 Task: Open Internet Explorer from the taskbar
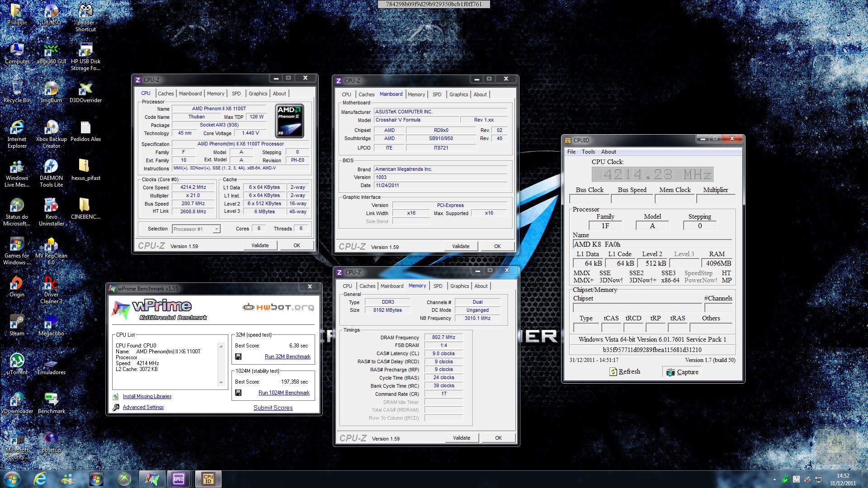40,479
